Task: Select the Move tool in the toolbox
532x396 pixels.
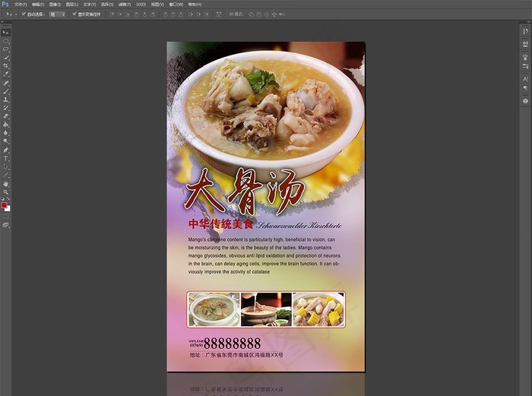Action: point(6,33)
